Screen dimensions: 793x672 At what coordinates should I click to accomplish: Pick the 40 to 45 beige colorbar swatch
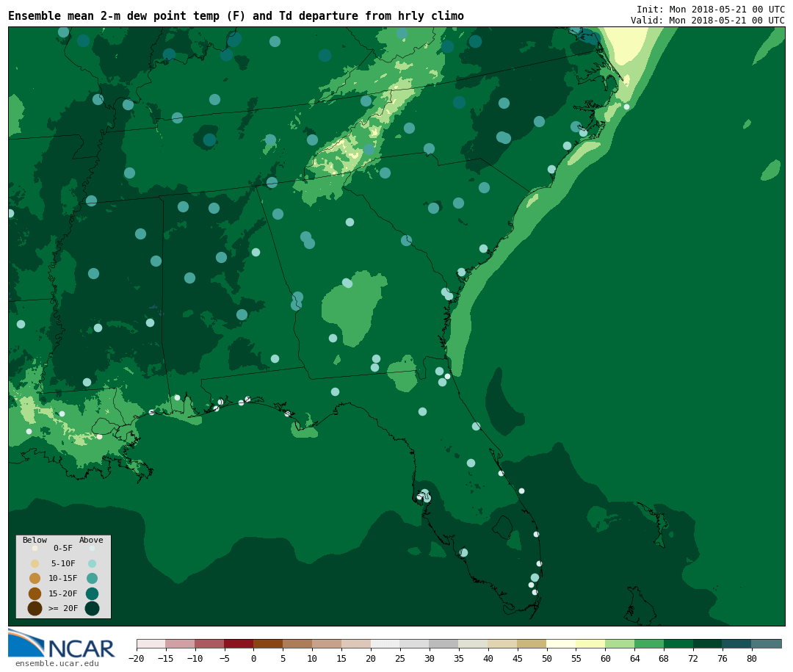503,643
